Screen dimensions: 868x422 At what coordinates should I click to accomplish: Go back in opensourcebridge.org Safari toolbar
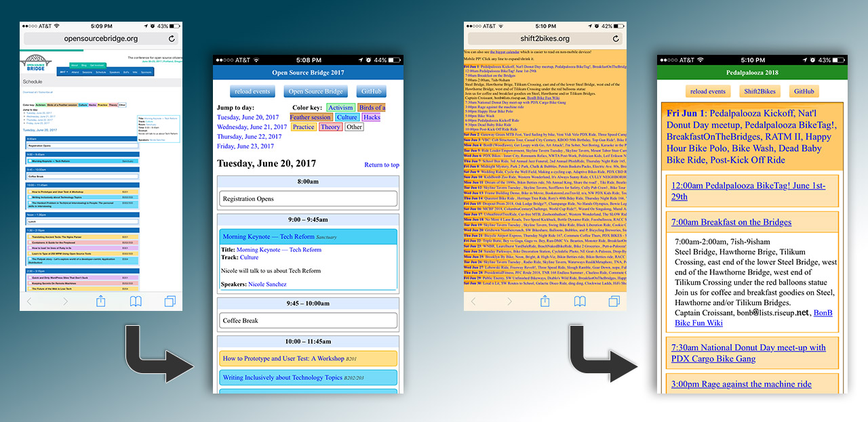(x=29, y=301)
